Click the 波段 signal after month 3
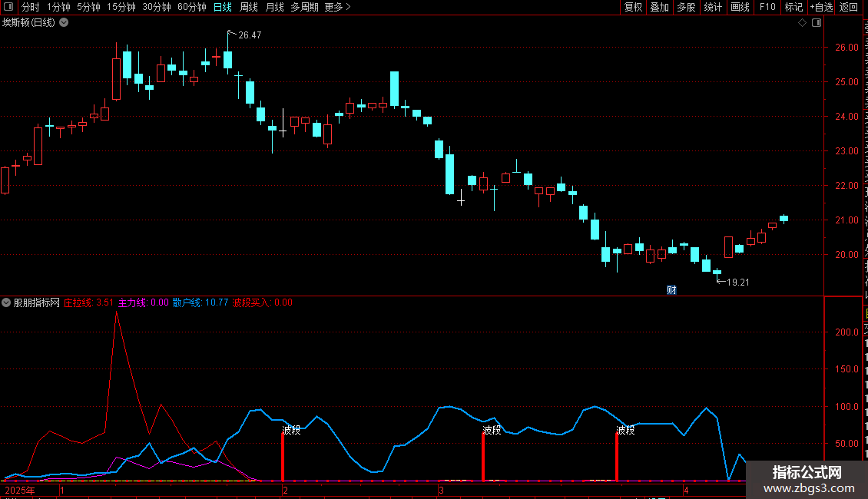Image resolution: width=868 pixels, height=499 pixels. coord(492,430)
